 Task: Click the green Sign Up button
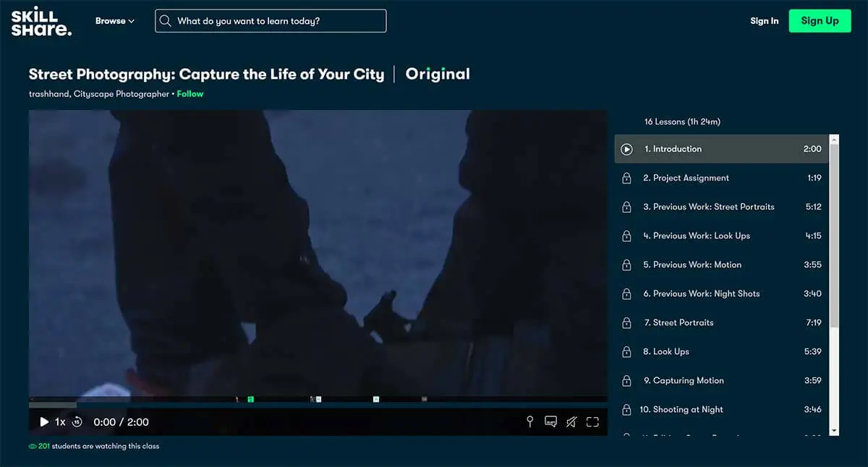[820, 21]
